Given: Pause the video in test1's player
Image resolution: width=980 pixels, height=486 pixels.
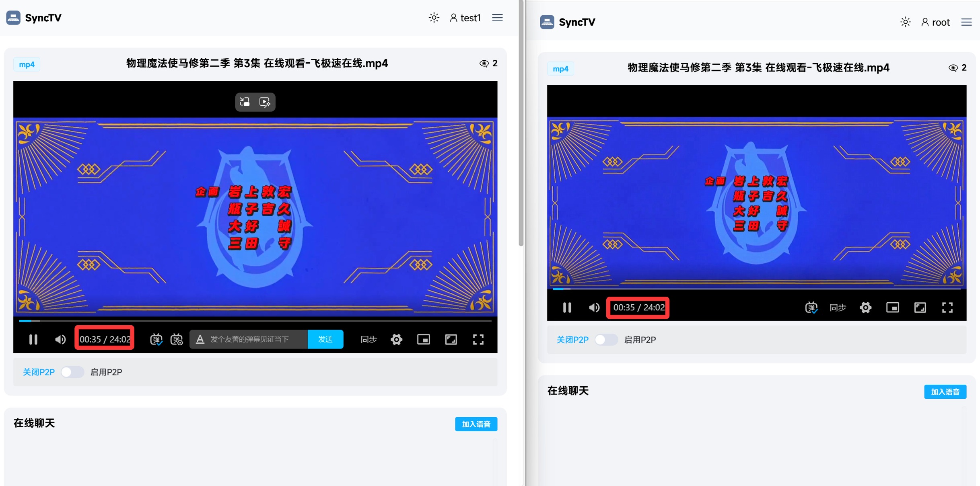Looking at the screenshot, I should click(33, 339).
